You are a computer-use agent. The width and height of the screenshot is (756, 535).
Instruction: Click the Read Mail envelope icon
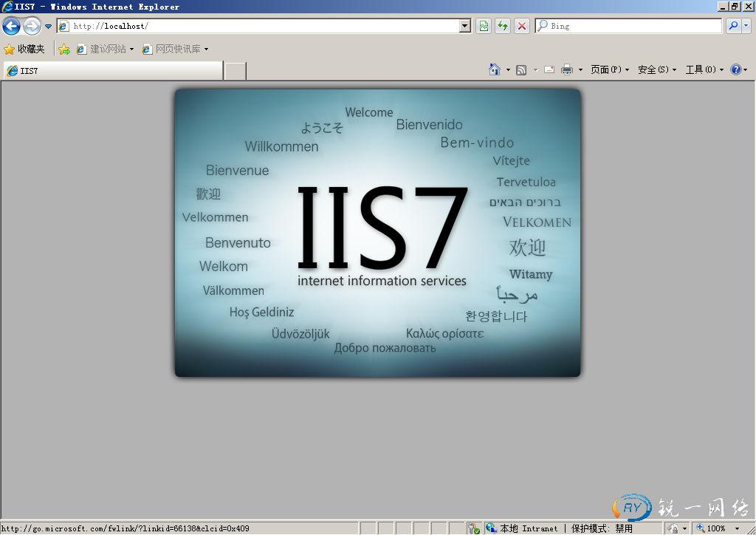coord(549,69)
